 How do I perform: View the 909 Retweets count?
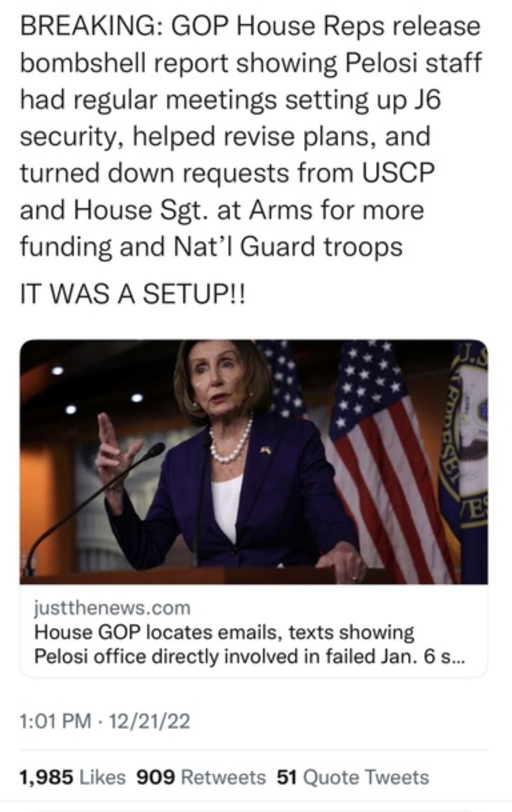156,777
